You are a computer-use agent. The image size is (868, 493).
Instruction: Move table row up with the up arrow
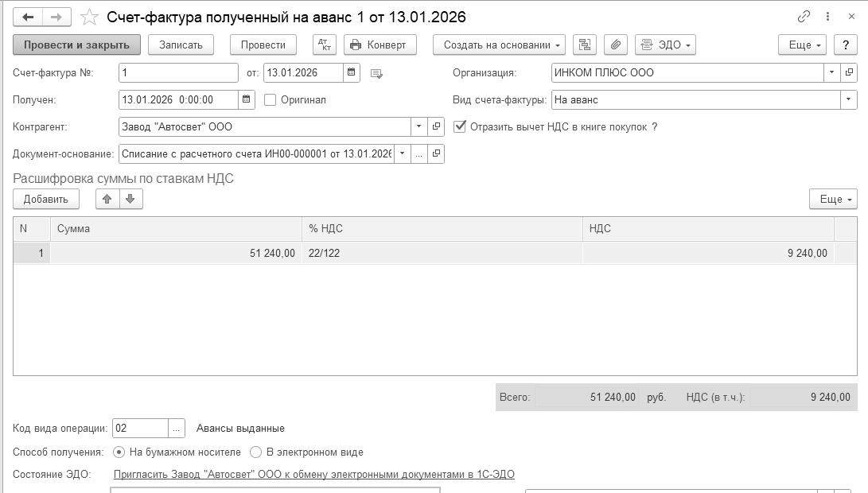107,200
